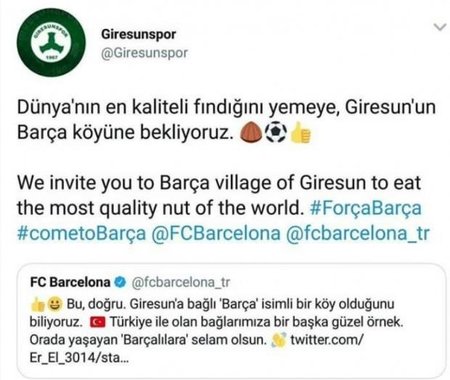450x380 pixels.
Task: Click FC Barcelona verified badge
Action: [120, 282]
